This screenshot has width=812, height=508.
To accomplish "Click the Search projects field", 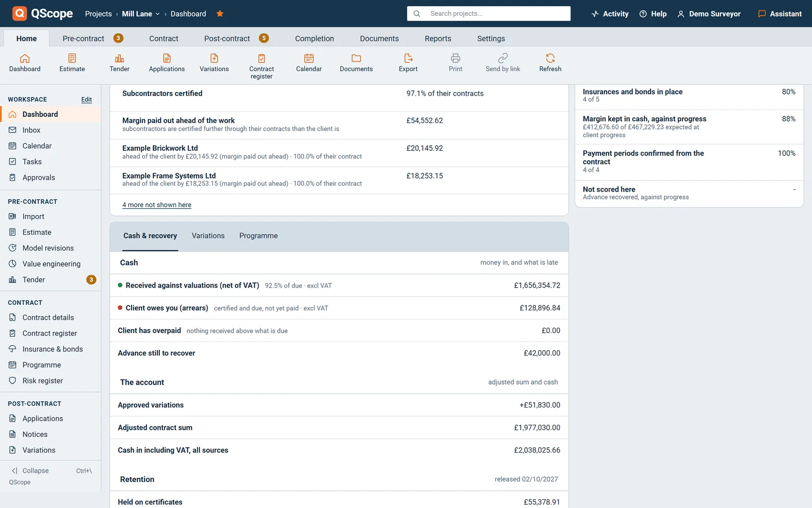I will pyautogui.click(x=489, y=14).
